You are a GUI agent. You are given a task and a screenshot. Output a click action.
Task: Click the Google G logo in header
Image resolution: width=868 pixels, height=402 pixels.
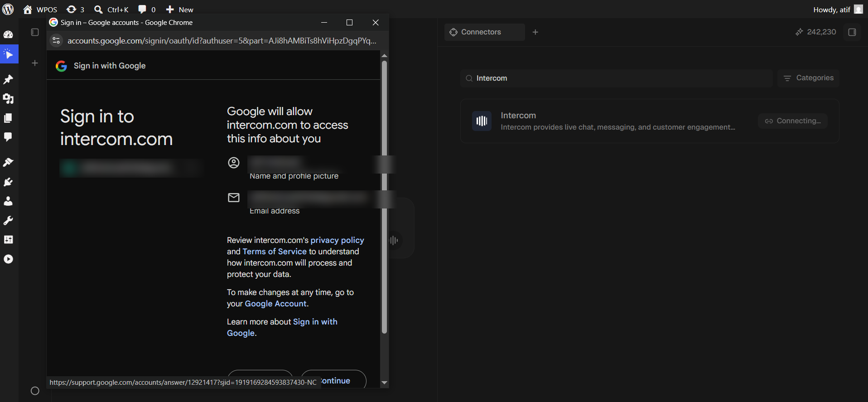pos(61,66)
